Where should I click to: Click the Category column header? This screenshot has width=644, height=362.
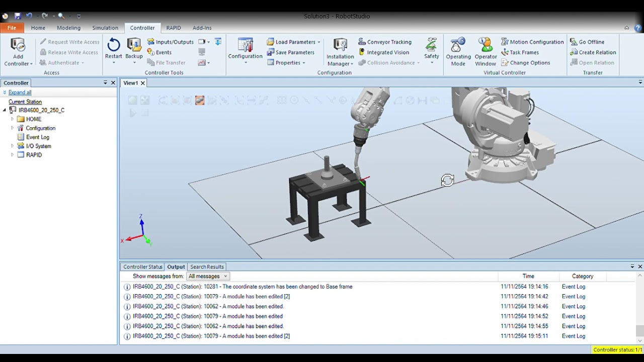[x=583, y=277]
